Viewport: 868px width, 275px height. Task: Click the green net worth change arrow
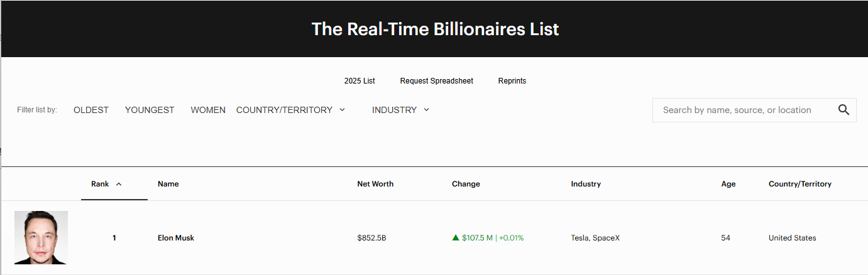coord(456,238)
